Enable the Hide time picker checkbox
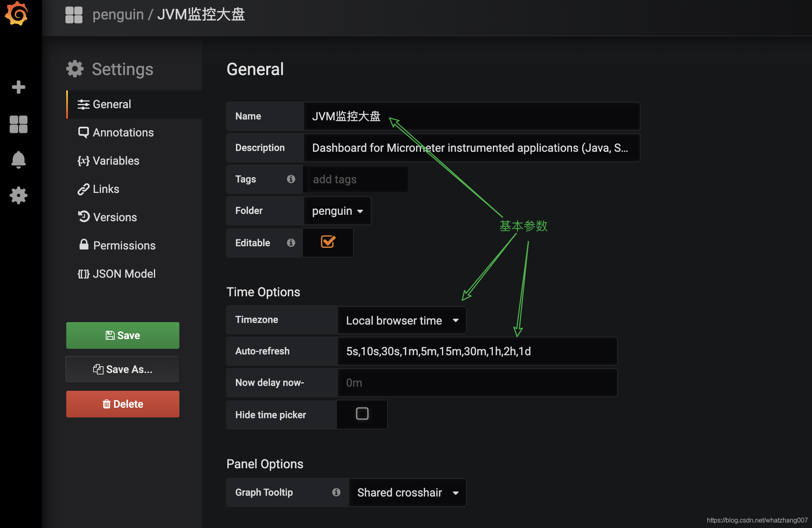Image resolution: width=812 pixels, height=528 pixels. [x=362, y=414]
